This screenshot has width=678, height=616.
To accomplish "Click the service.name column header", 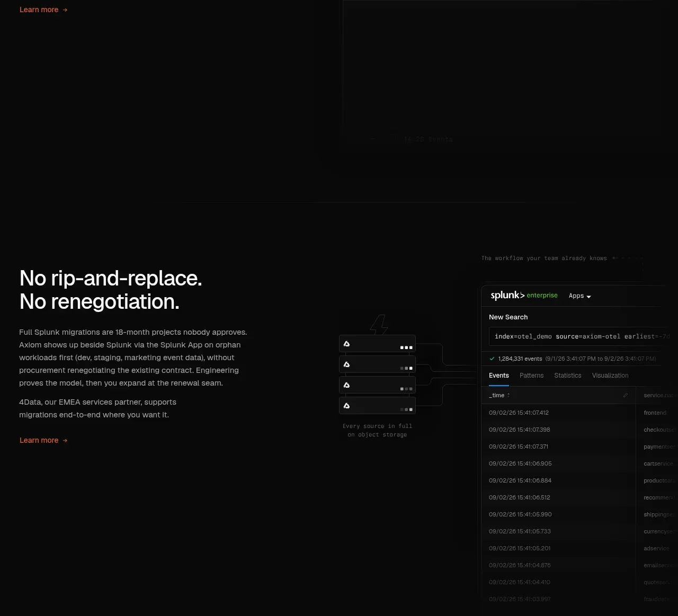I will pyautogui.click(x=659, y=395).
